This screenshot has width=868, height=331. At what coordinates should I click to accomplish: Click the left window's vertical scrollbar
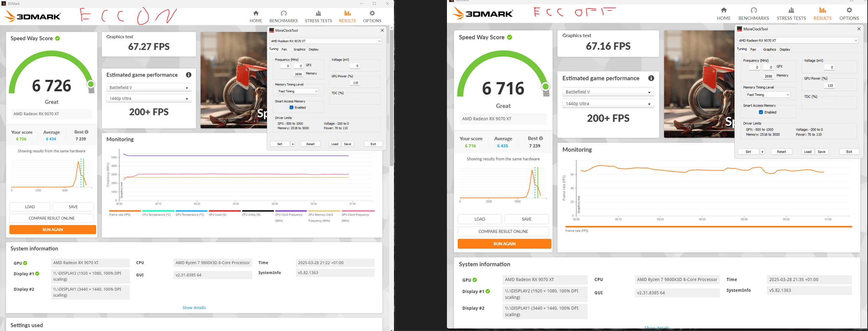(x=391, y=98)
